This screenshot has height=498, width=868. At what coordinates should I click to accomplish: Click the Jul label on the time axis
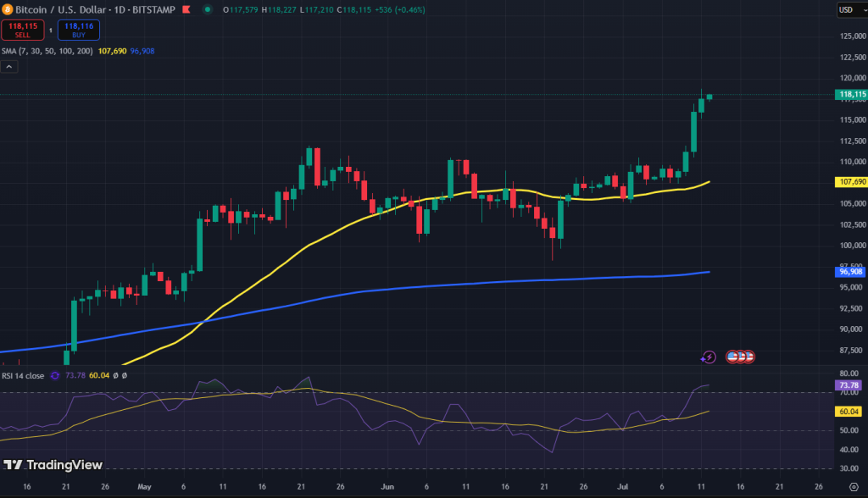pos(623,487)
